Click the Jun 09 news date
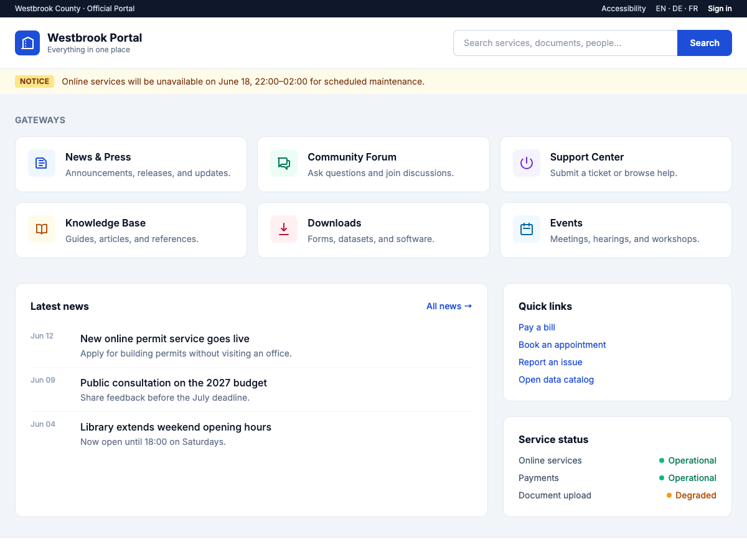 coord(43,380)
